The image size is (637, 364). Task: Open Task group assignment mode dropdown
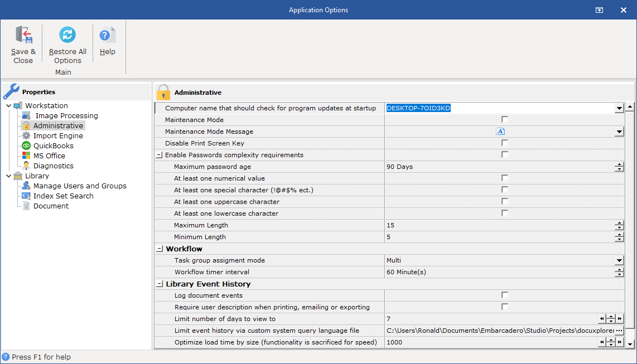click(619, 260)
